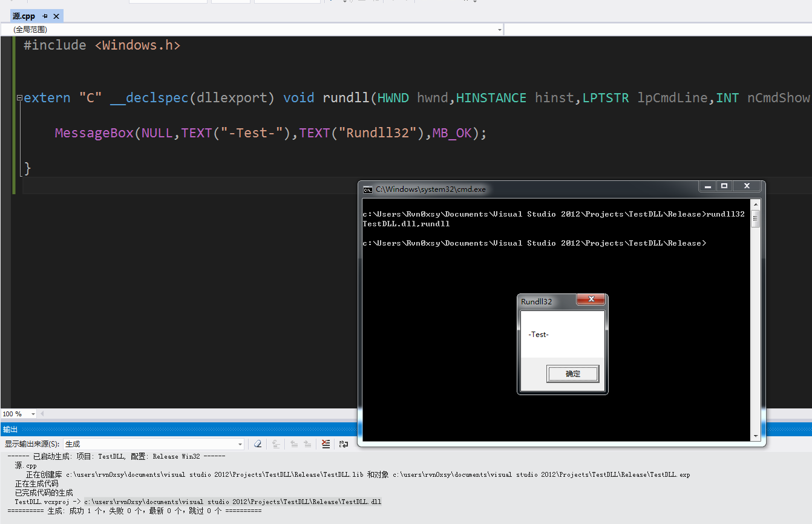812x524 pixels.
Task: Click the HINSTANCE type in code
Action: (x=491, y=98)
